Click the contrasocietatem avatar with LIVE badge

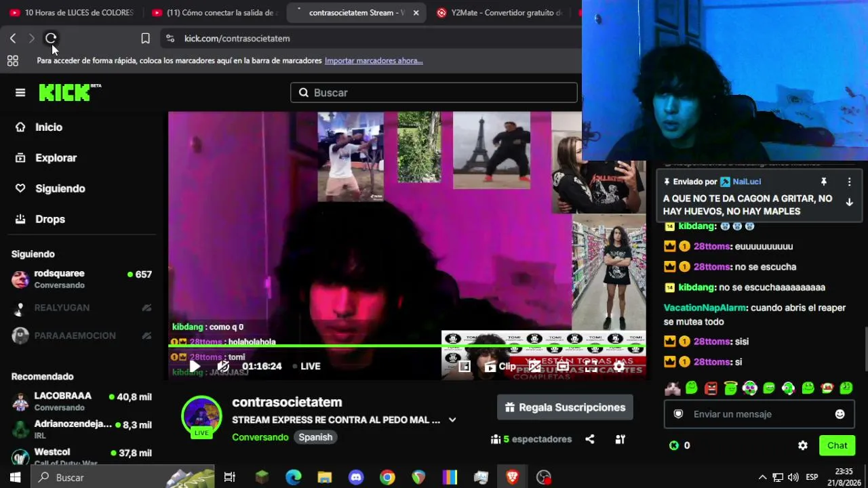tap(201, 416)
